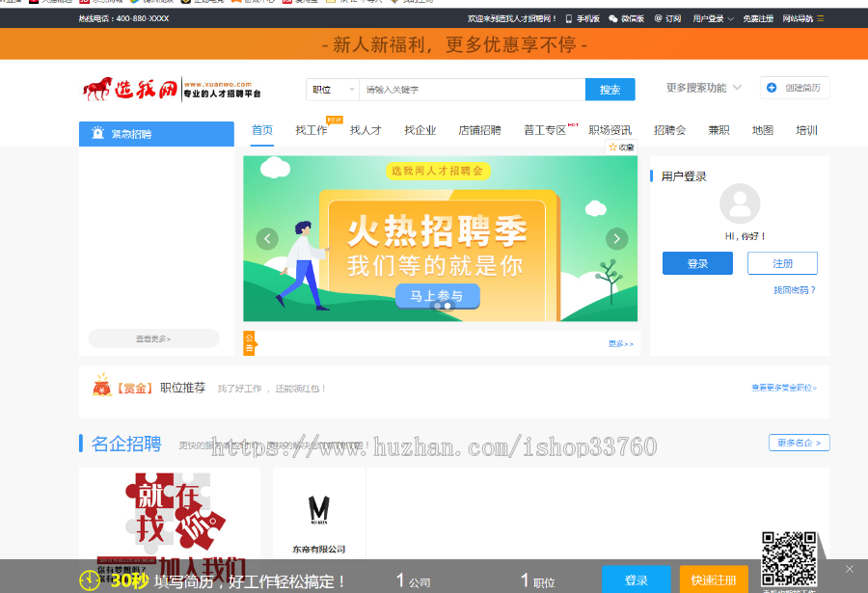This screenshot has height=593, width=868.
Task: Open site navigation hamburger icon
Action: tap(821, 17)
